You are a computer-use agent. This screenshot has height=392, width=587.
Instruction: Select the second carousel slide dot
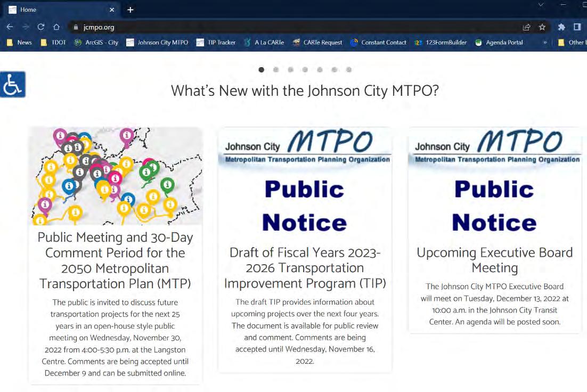(276, 70)
